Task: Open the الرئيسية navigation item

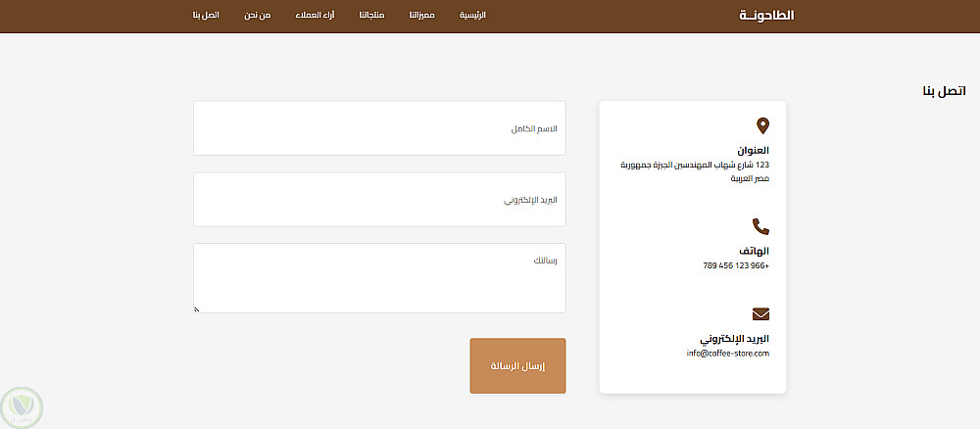Action: point(472,15)
